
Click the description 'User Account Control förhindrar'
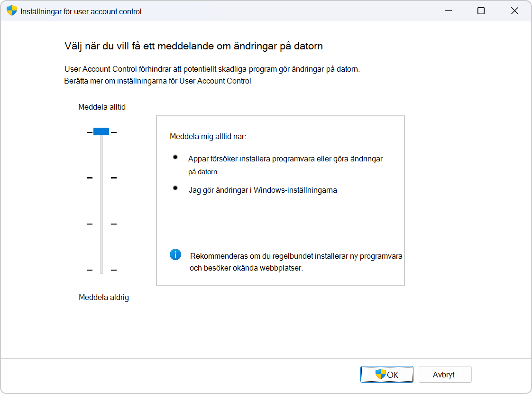212,69
